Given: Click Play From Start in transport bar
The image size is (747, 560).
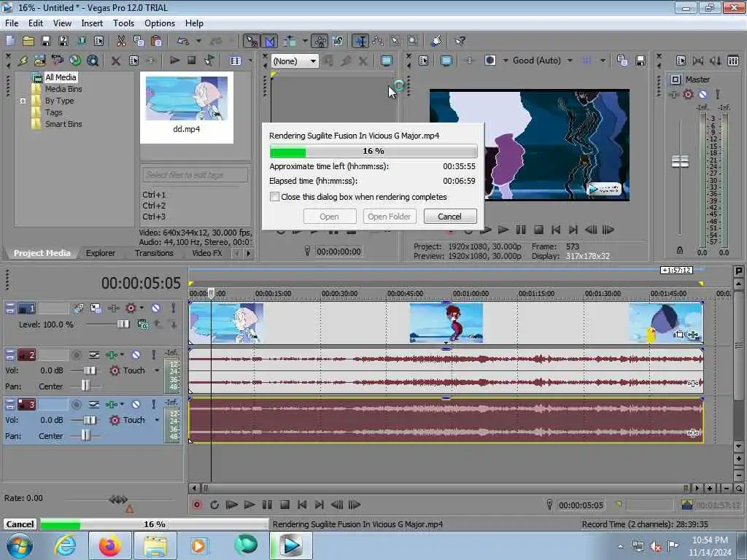Looking at the screenshot, I should [231, 505].
